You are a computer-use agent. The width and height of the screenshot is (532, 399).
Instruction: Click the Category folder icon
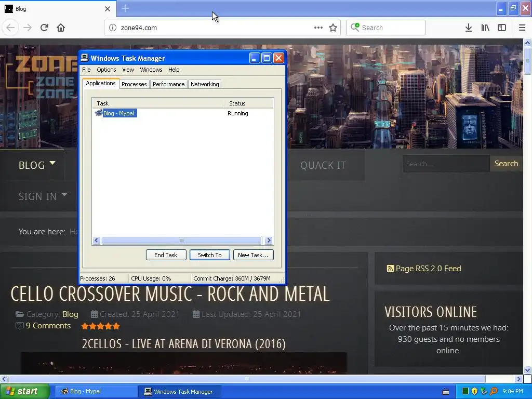pyautogui.click(x=20, y=314)
